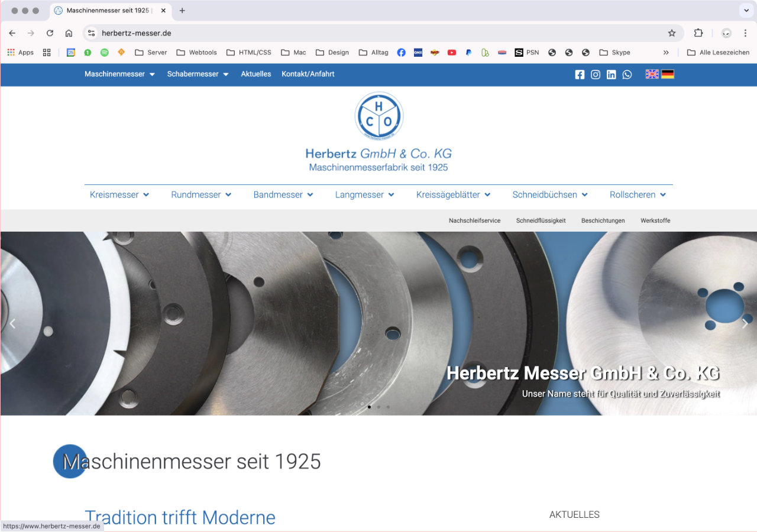Screen dimensions: 757x532
Task: Open the Kreissägeblätter dropdown
Action: [x=453, y=194]
